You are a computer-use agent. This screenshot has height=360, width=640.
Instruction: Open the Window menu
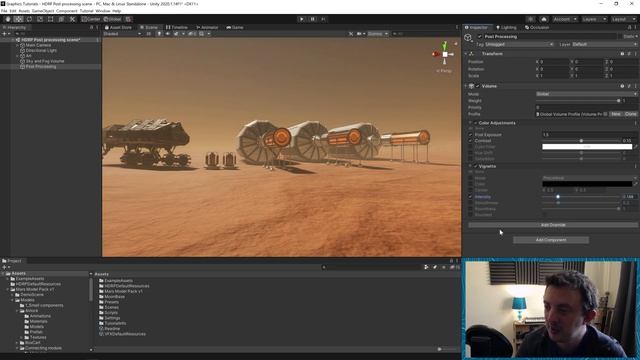pyautogui.click(x=102, y=11)
